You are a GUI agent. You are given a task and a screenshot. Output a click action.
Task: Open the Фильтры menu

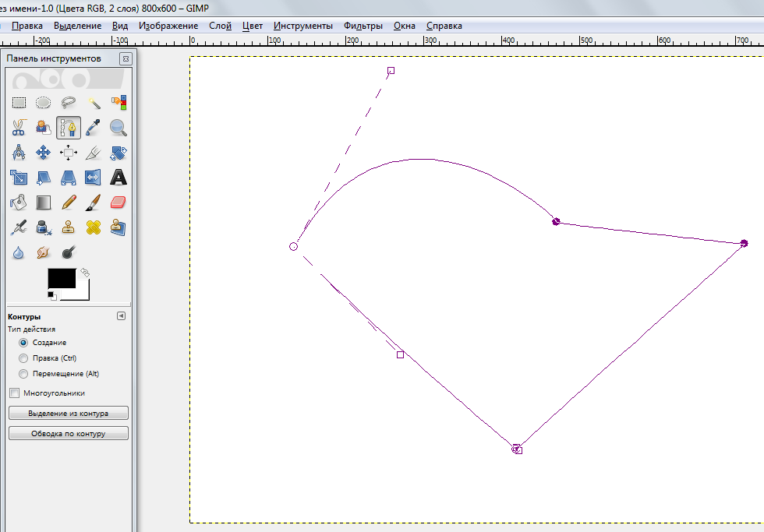(x=363, y=26)
